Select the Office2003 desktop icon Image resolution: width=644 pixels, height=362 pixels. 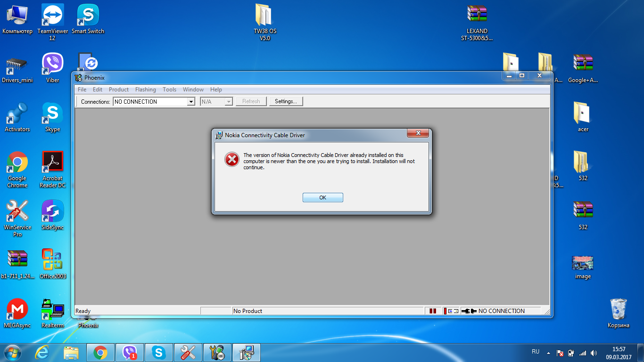52,264
